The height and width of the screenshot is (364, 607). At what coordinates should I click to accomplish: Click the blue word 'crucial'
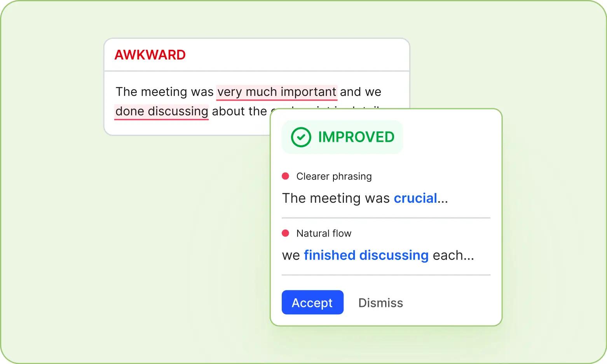(x=415, y=198)
